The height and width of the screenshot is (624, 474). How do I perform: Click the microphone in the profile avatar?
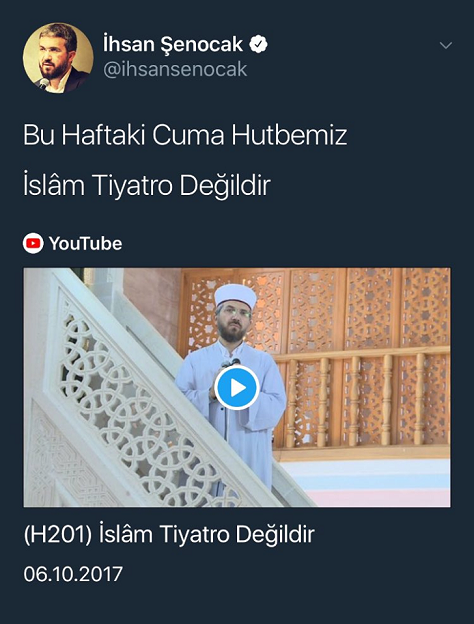pos(43,84)
